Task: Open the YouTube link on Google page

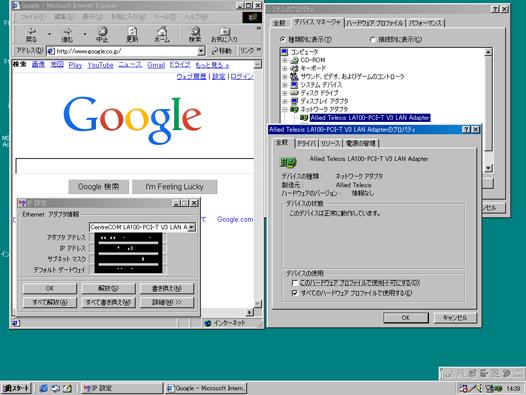Action: click(x=100, y=65)
